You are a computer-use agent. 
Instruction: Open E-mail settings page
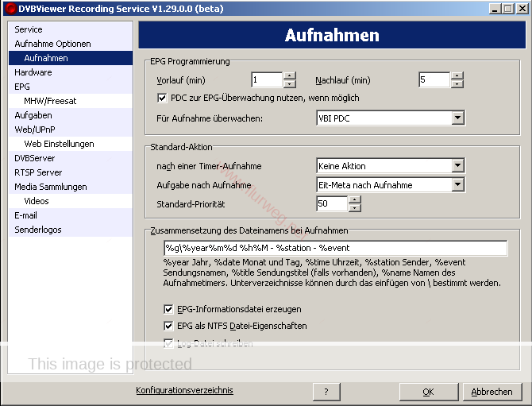(71, 215)
